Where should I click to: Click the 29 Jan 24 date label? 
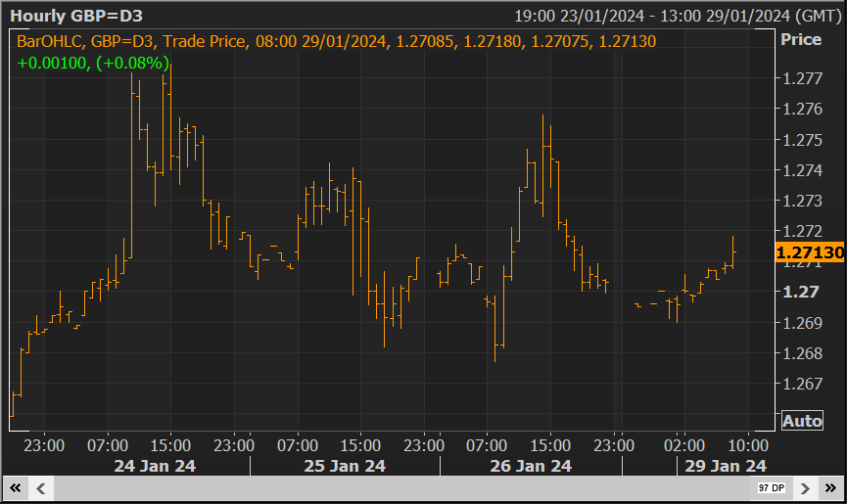coord(726,466)
